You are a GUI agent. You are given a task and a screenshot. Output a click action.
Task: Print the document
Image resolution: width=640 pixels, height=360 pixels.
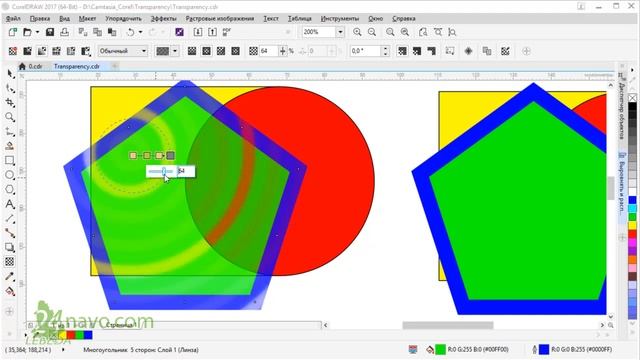pos(64,32)
